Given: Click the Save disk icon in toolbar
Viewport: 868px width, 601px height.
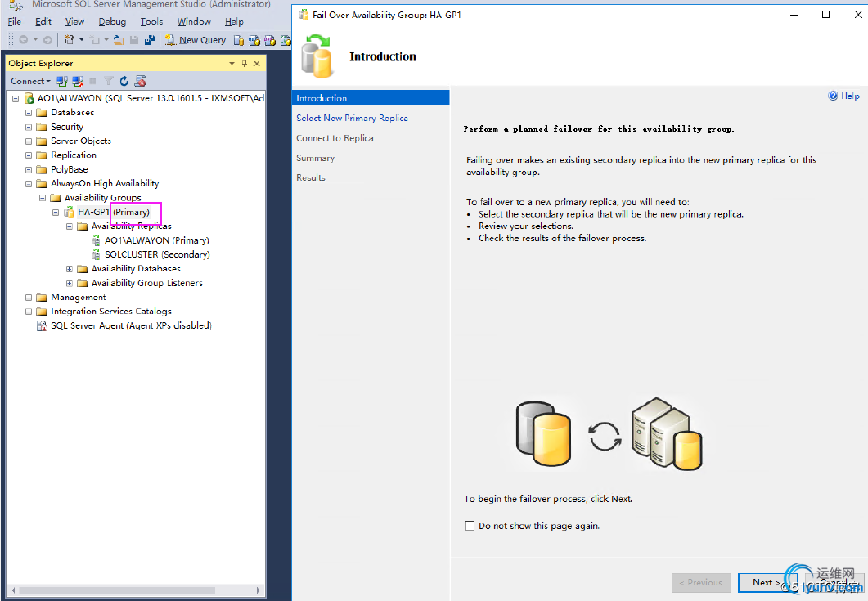Looking at the screenshot, I should pyautogui.click(x=134, y=40).
